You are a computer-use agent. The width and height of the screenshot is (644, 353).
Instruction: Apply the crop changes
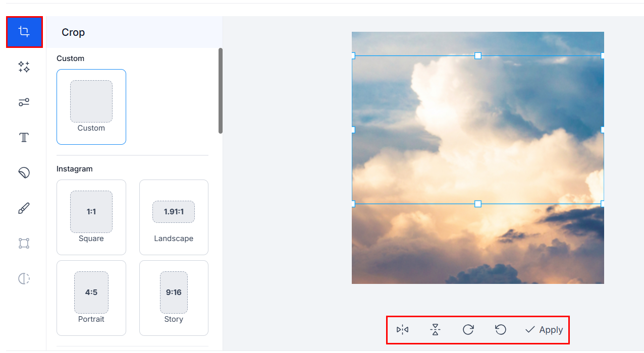point(544,330)
